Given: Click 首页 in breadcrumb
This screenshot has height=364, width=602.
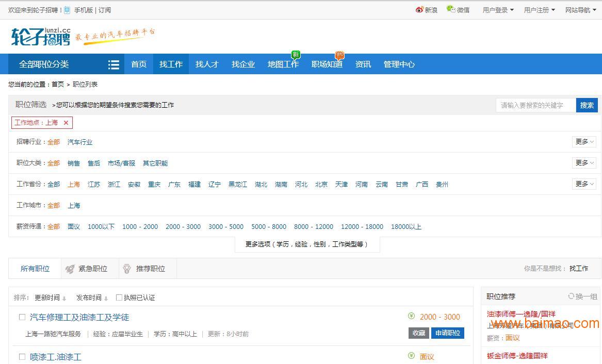Looking at the screenshot, I should 58,85.
